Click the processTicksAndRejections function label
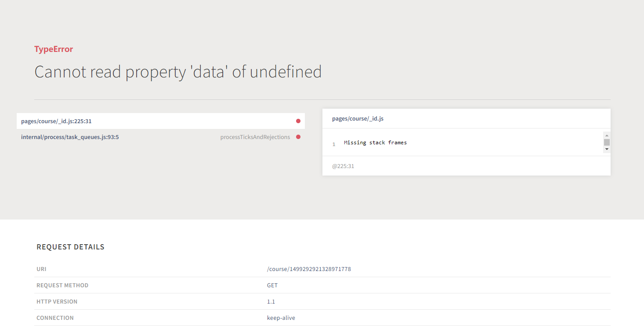644x326 pixels. click(255, 137)
